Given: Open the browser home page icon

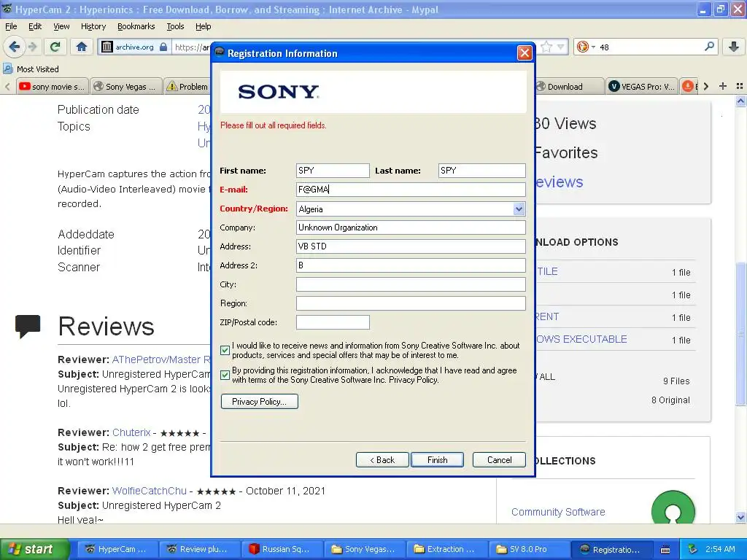Looking at the screenshot, I should tap(82, 47).
